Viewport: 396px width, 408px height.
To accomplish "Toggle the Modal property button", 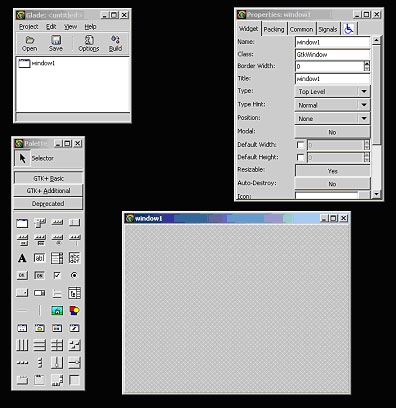I will point(332,132).
